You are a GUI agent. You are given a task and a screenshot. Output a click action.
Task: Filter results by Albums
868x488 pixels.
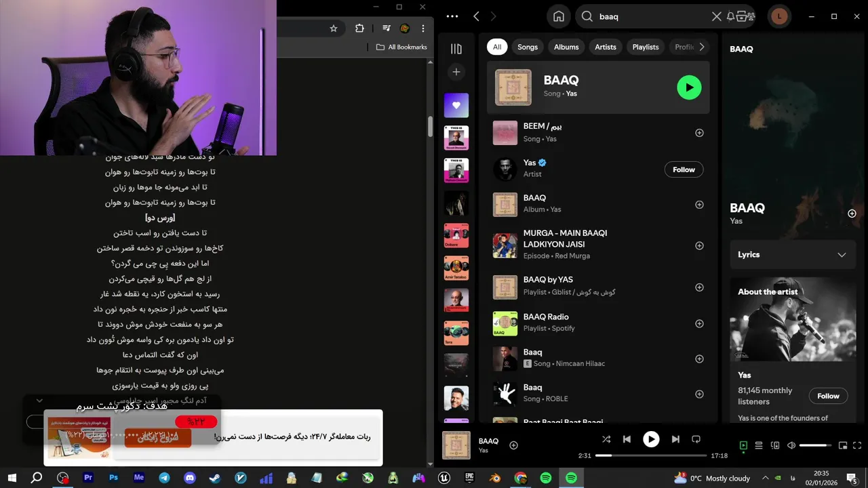[x=566, y=47]
